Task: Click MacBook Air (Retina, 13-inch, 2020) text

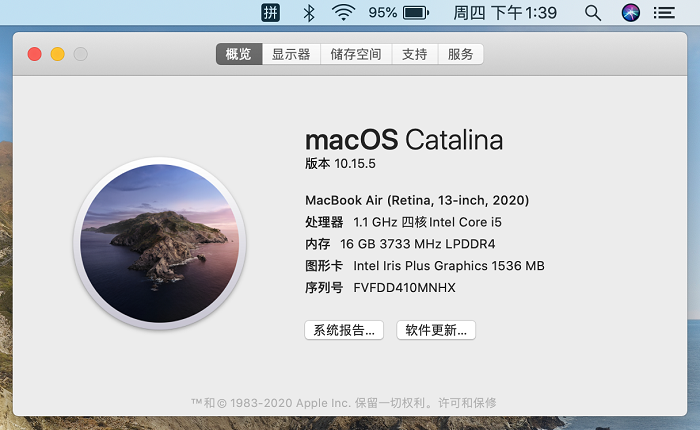Action: point(417,200)
